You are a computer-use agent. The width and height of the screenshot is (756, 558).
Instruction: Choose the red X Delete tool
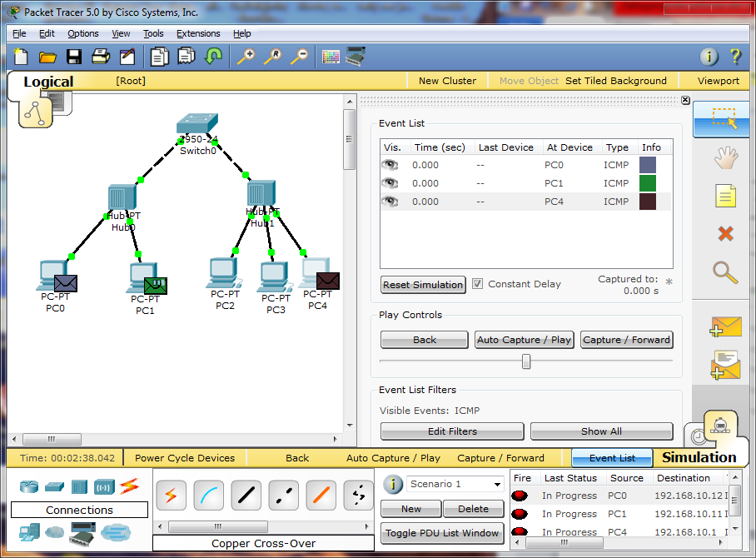726,233
